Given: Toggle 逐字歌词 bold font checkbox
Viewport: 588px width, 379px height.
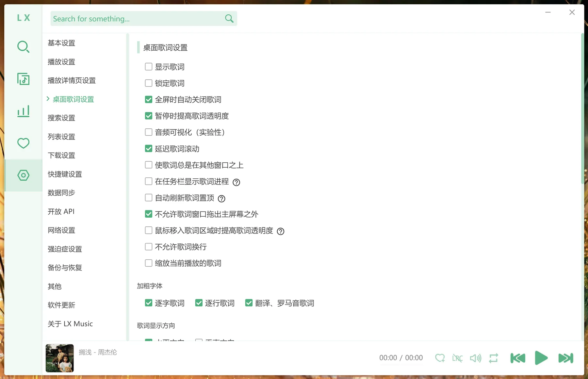Looking at the screenshot, I should tap(149, 303).
